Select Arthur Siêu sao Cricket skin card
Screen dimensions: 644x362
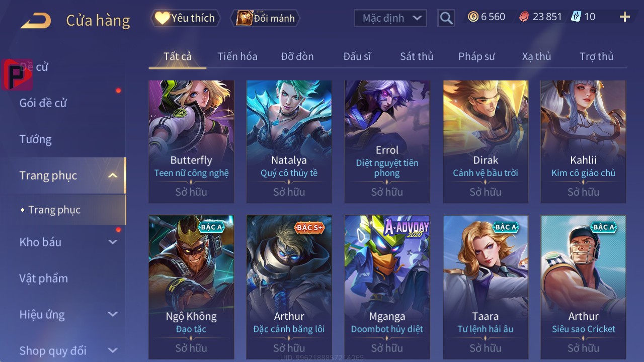coord(584,287)
